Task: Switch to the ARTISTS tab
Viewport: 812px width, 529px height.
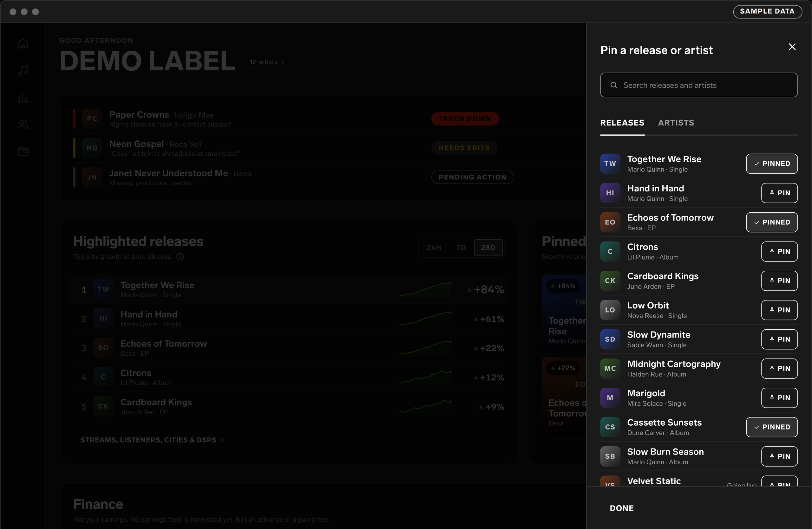Action: point(676,123)
